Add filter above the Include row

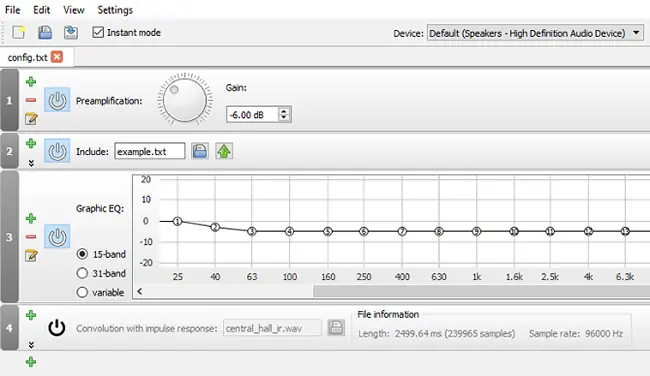pyautogui.click(x=31, y=144)
